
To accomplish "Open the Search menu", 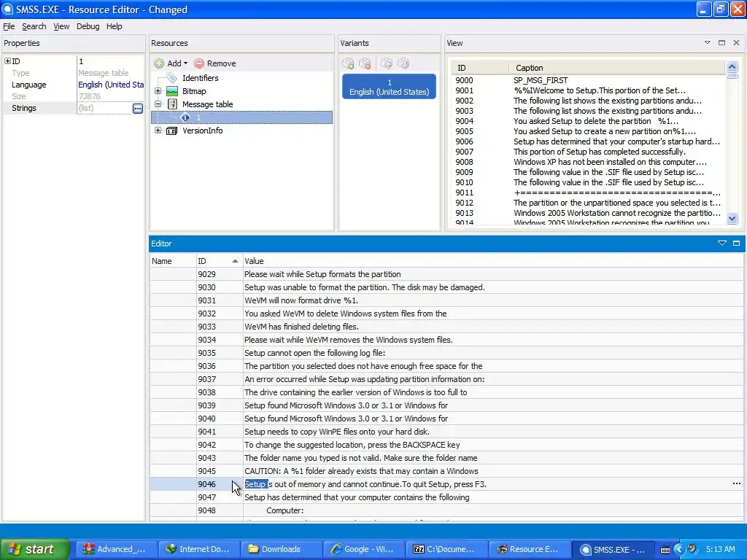I will [x=34, y=26].
